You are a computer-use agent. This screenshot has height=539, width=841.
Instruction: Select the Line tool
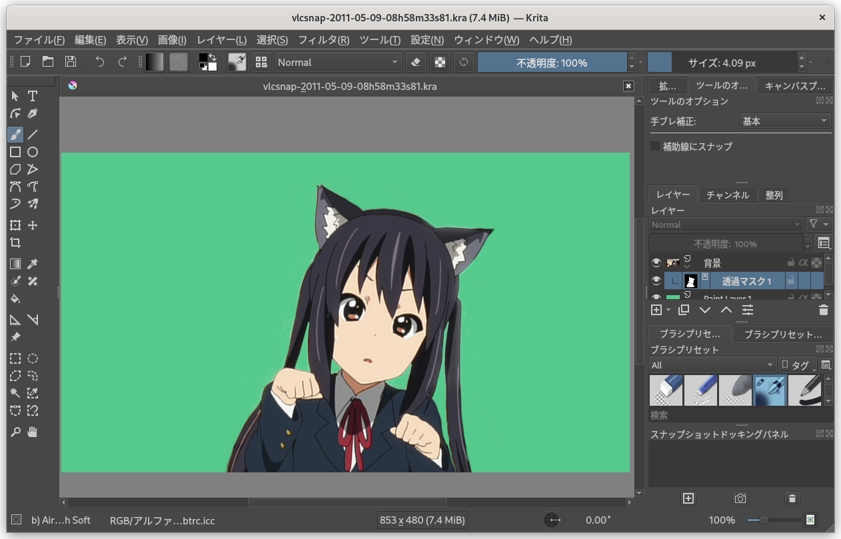click(33, 134)
